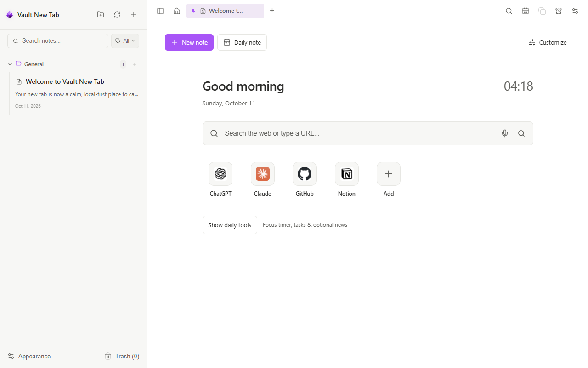Open the ChatGPT shortcut
Screen dimensions: 588x368
pos(220,179)
